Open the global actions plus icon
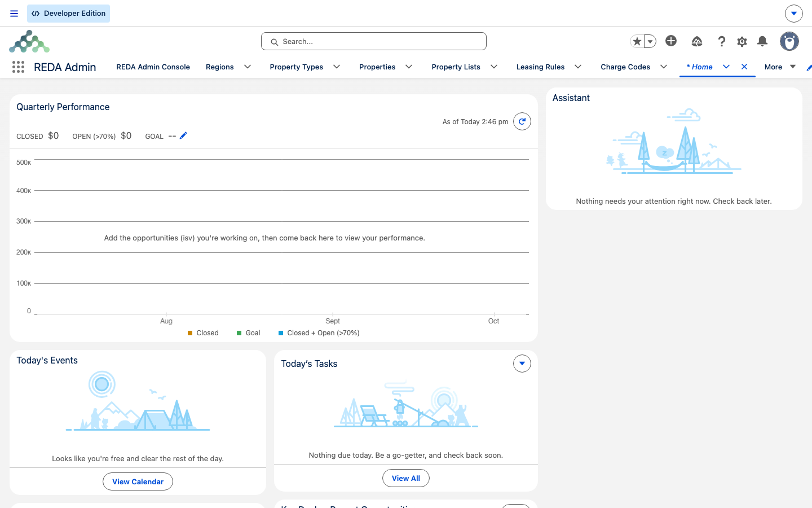The image size is (812, 508). point(671,41)
